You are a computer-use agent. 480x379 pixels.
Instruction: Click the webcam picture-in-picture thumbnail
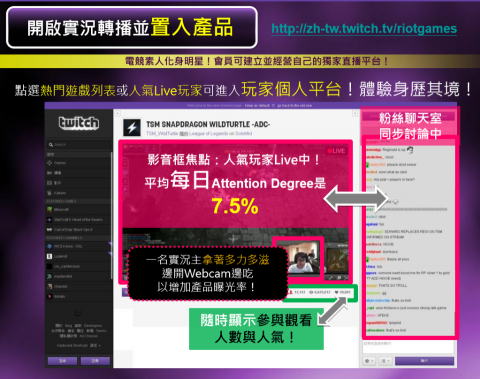click(x=304, y=257)
